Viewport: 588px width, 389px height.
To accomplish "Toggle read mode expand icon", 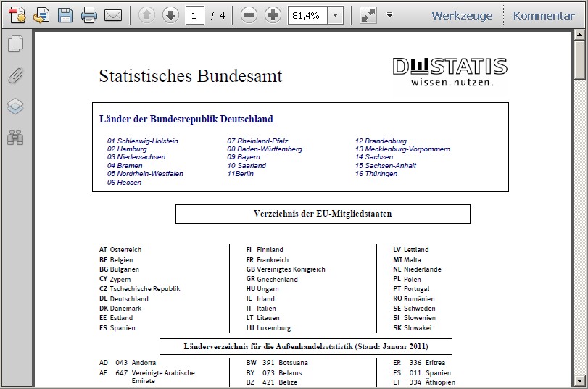I will pyautogui.click(x=368, y=15).
